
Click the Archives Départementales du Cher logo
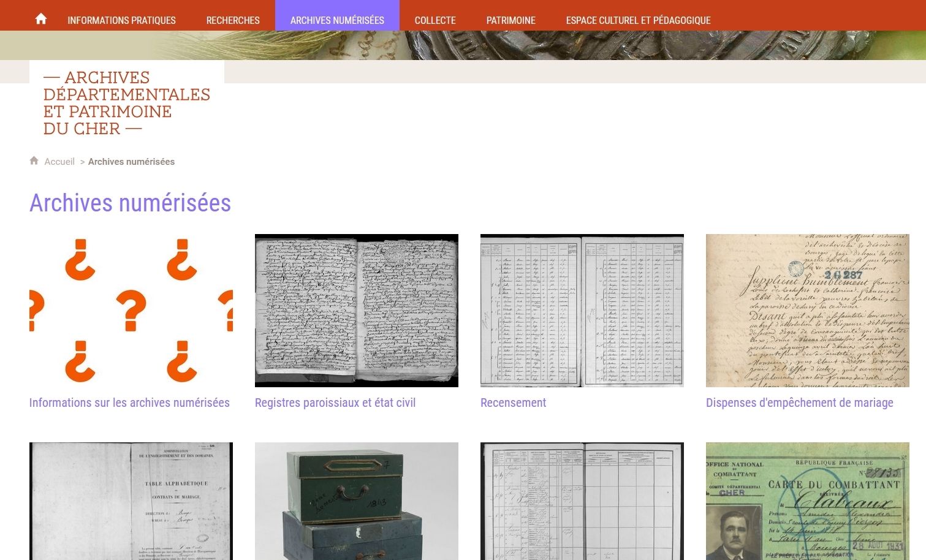coord(127,102)
